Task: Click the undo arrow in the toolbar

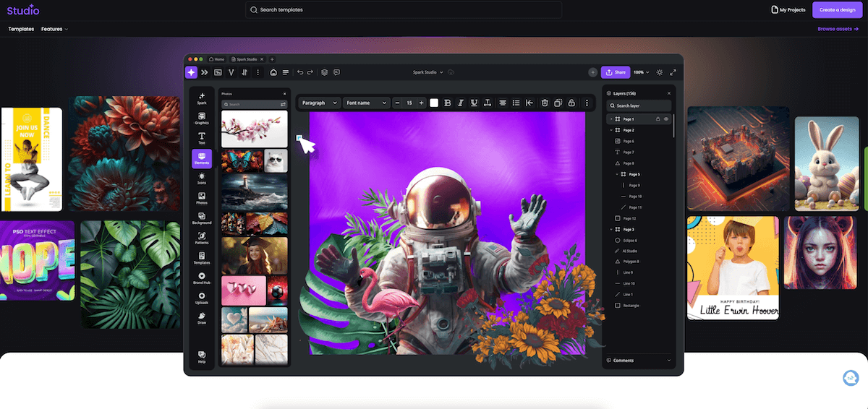Action: click(x=300, y=72)
